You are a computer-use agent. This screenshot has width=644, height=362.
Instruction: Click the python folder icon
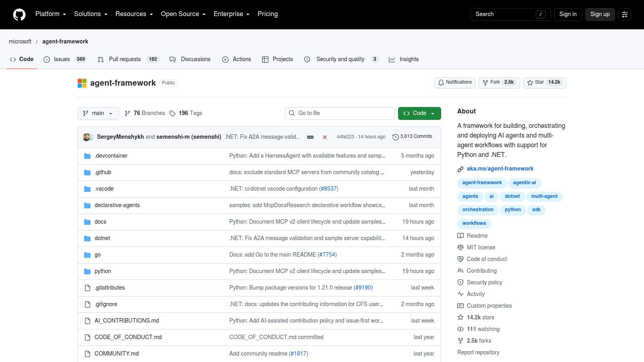(87, 271)
